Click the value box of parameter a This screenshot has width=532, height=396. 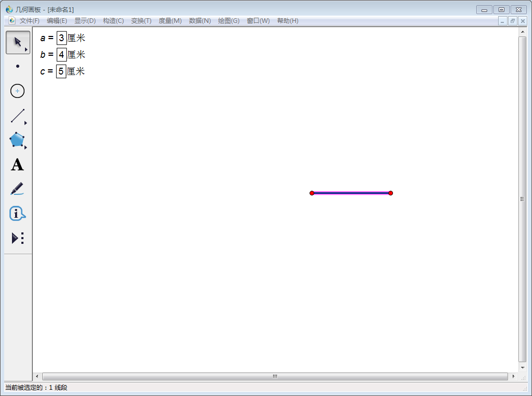pyautogui.click(x=61, y=38)
